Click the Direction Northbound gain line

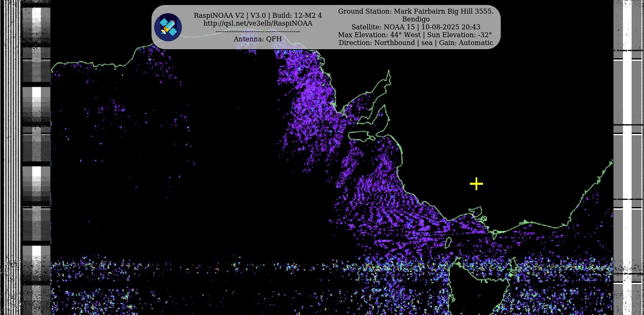416,43
